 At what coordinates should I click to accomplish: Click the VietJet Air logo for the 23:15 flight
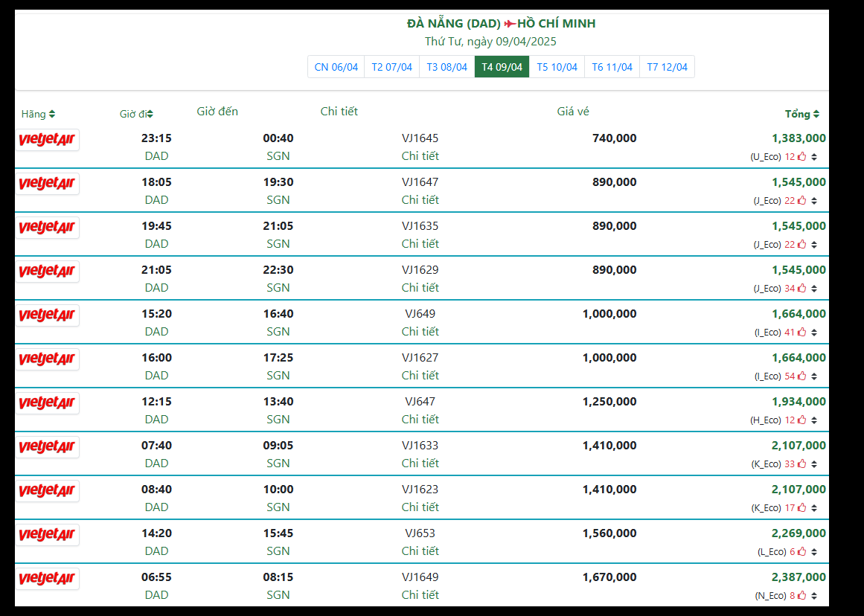[48, 140]
